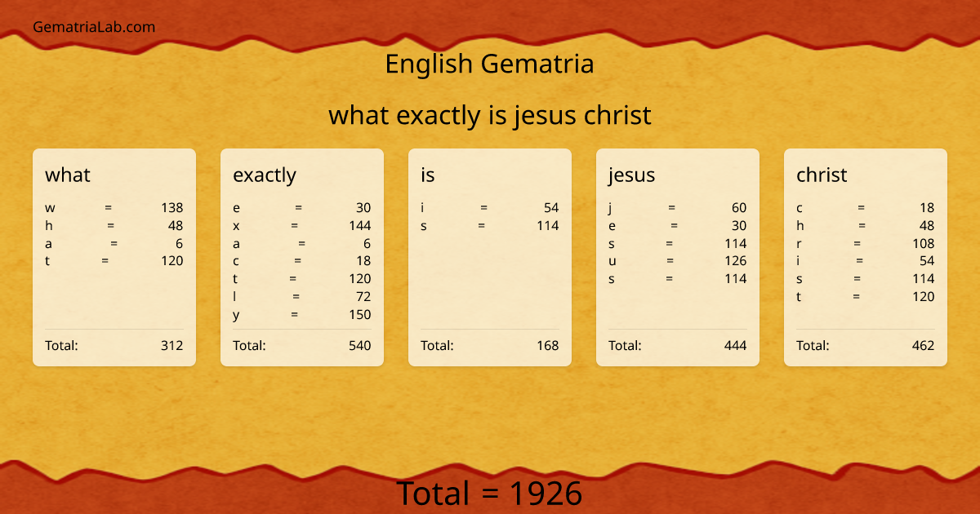Click value 18 in the 'christ' card

pos(927,207)
